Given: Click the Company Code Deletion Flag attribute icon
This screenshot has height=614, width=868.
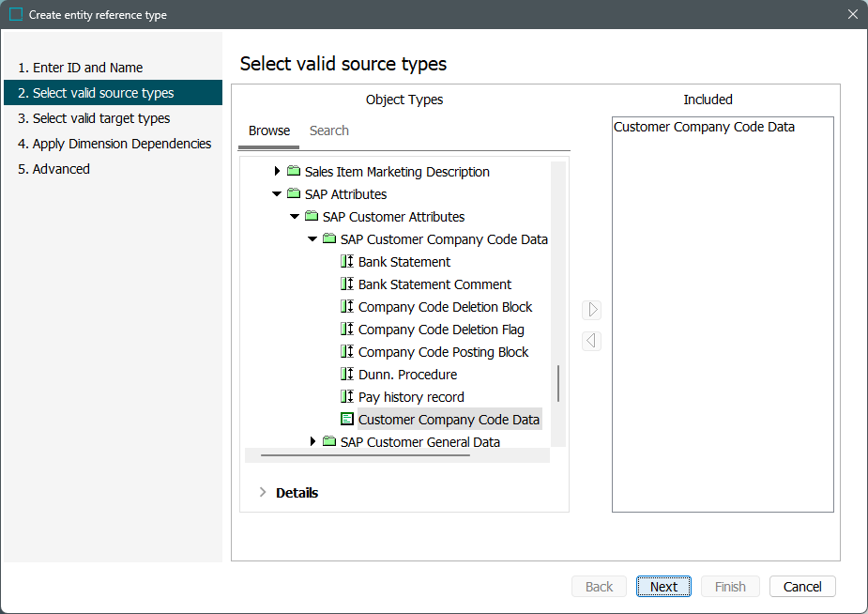Looking at the screenshot, I should [x=346, y=329].
